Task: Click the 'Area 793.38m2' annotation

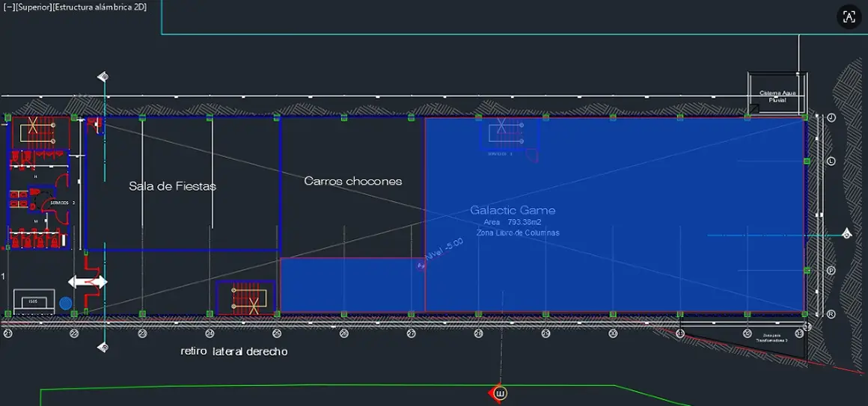Action: coord(512,222)
